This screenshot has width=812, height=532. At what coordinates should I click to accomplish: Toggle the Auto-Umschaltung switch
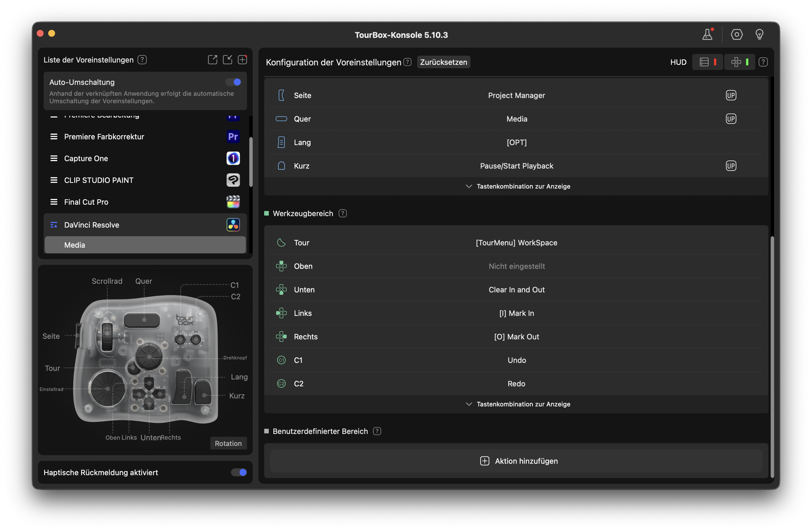point(234,82)
